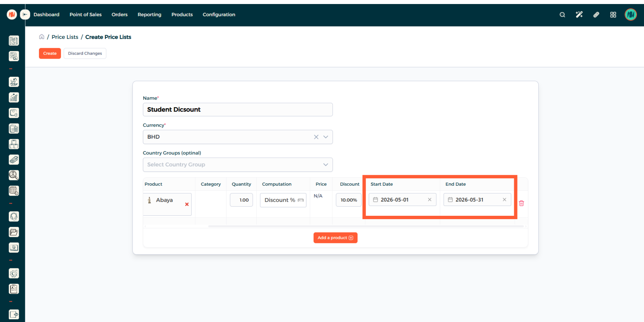The height and width of the screenshot is (322, 644).
Task: Click the Add a product button
Action: click(x=335, y=238)
